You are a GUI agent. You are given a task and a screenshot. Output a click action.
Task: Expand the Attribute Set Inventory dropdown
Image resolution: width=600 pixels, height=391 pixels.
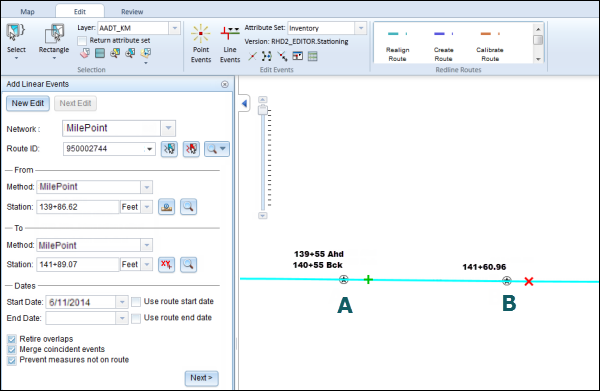click(x=360, y=28)
